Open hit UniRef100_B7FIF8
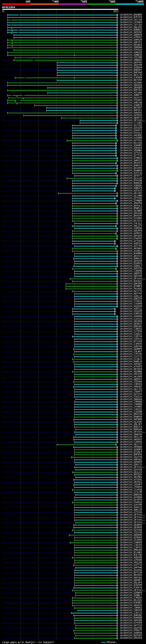Viewport: 146px width, 644px height. 131,17
